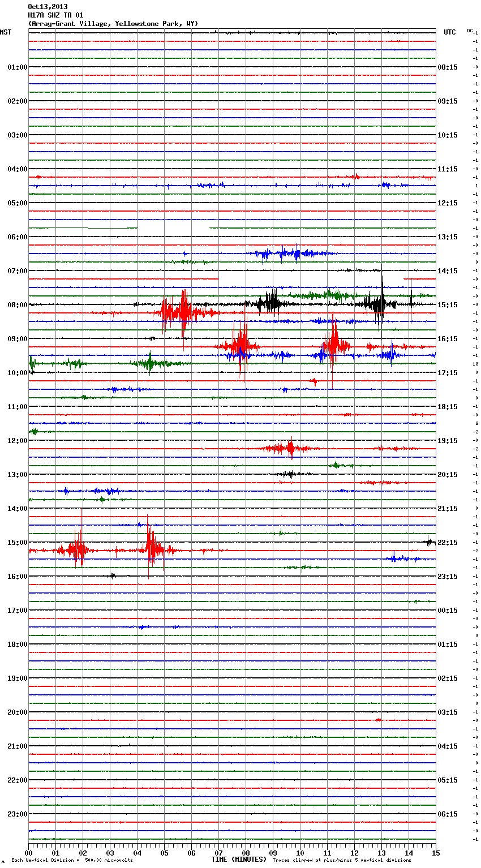
Task: Click minute 05 on the bottom axis
Action: (164, 853)
